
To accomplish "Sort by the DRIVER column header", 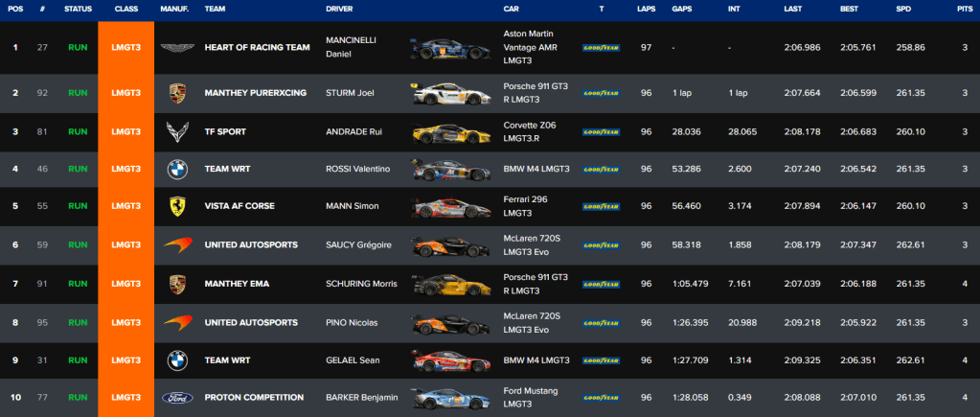I will [339, 10].
